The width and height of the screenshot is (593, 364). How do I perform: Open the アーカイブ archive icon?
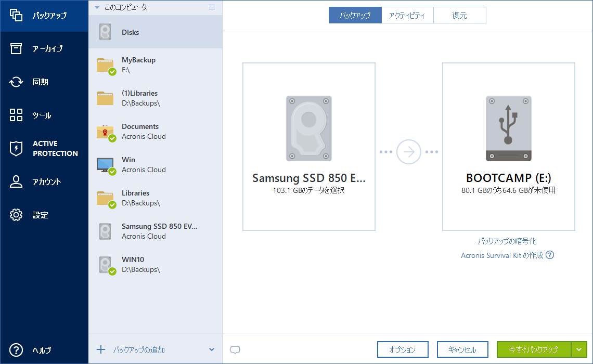click(x=16, y=48)
